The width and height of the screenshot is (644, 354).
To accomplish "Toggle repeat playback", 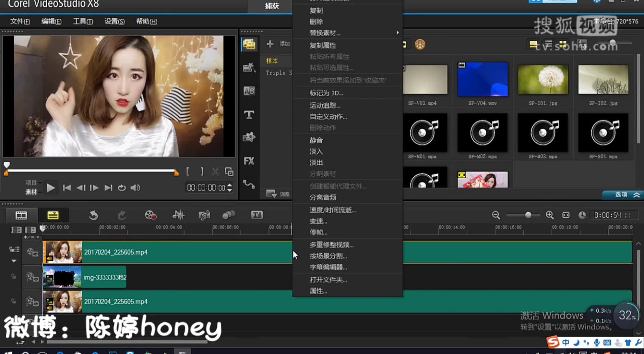I will tap(122, 188).
